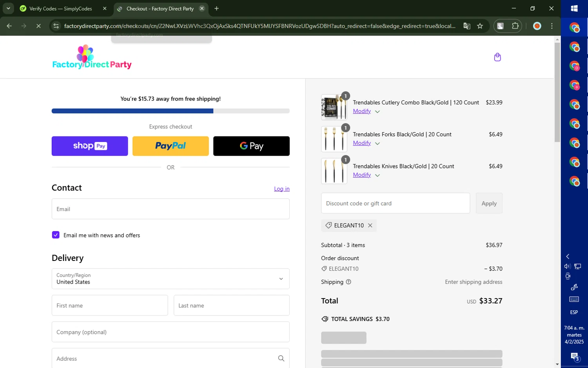Image resolution: width=588 pixels, height=368 pixels.
Task: Open the volume speaker tray icon
Action: click(x=567, y=266)
